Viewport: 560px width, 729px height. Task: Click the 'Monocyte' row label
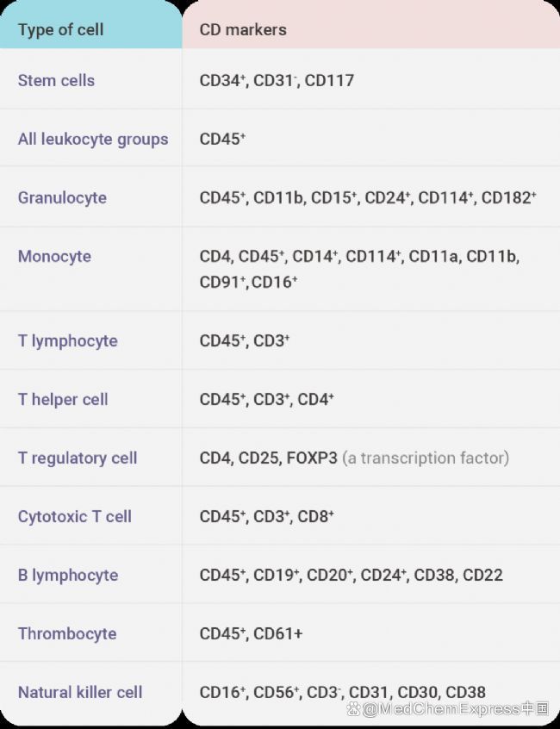pyautogui.click(x=54, y=257)
